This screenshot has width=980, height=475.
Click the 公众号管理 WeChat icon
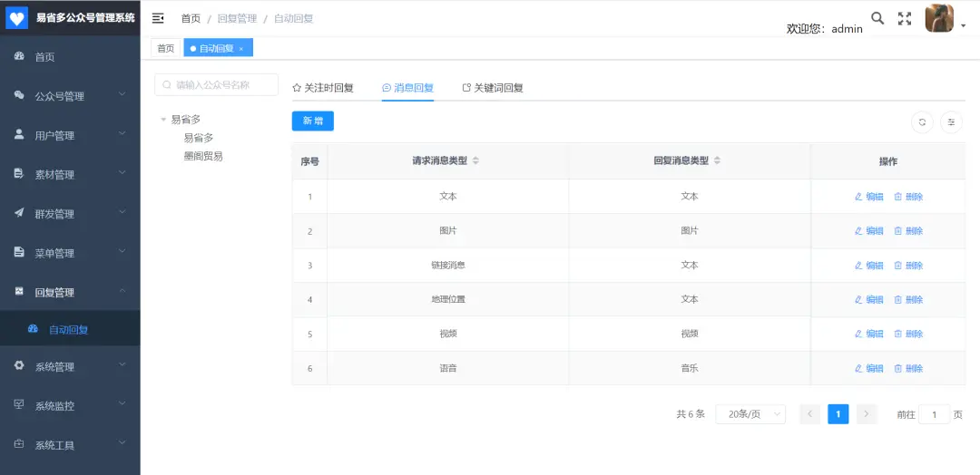pos(19,95)
